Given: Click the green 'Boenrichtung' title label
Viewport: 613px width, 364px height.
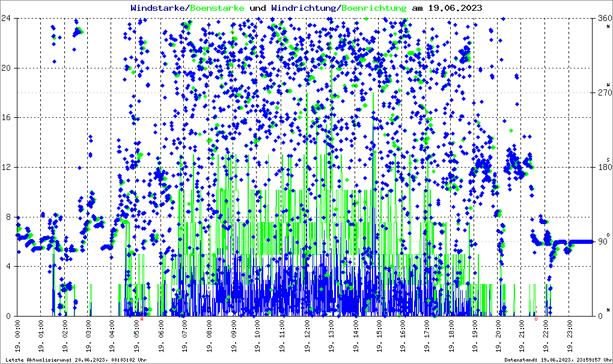Looking at the screenshot, I should 374,8.
